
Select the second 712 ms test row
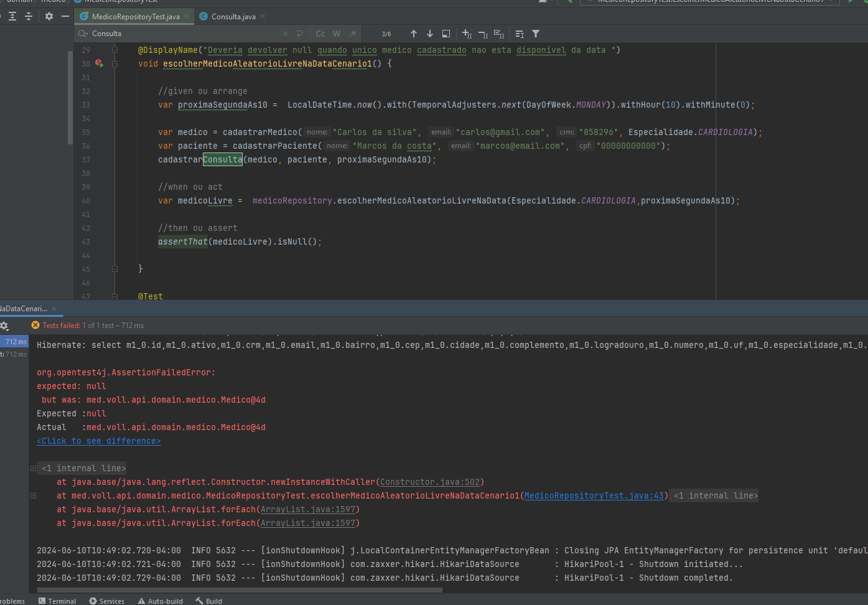[x=14, y=354]
